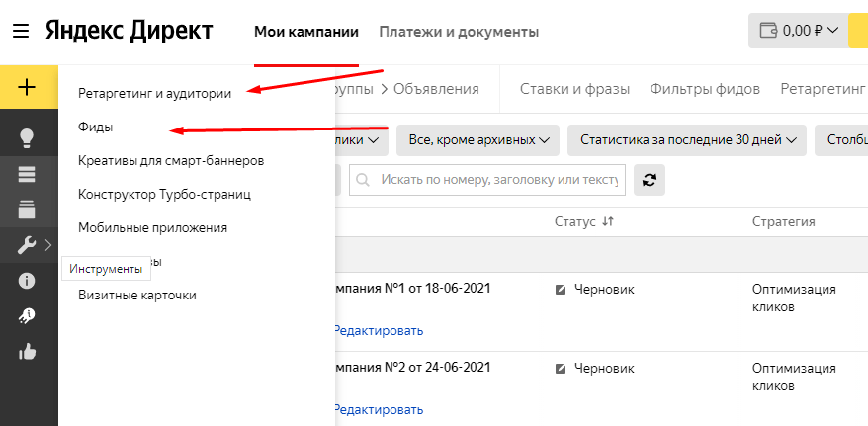Open the wrench Tools sidebar icon
This screenshot has height=426, width=868.
point(27,244)
